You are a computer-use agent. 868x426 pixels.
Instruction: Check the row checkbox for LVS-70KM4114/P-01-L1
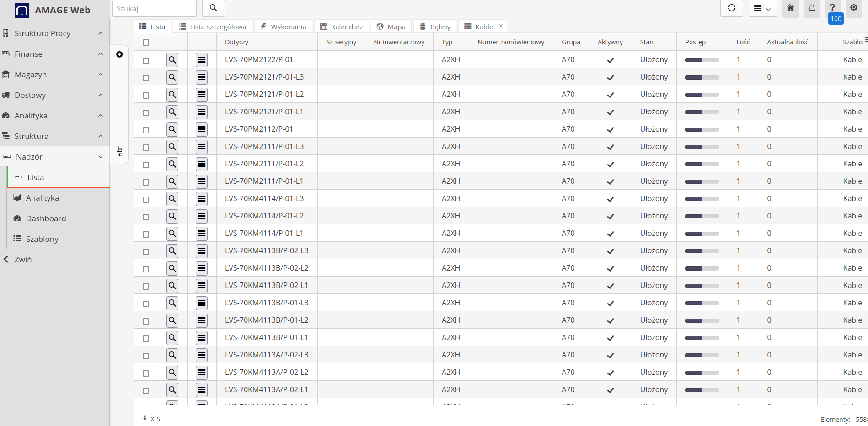(146, 234)
